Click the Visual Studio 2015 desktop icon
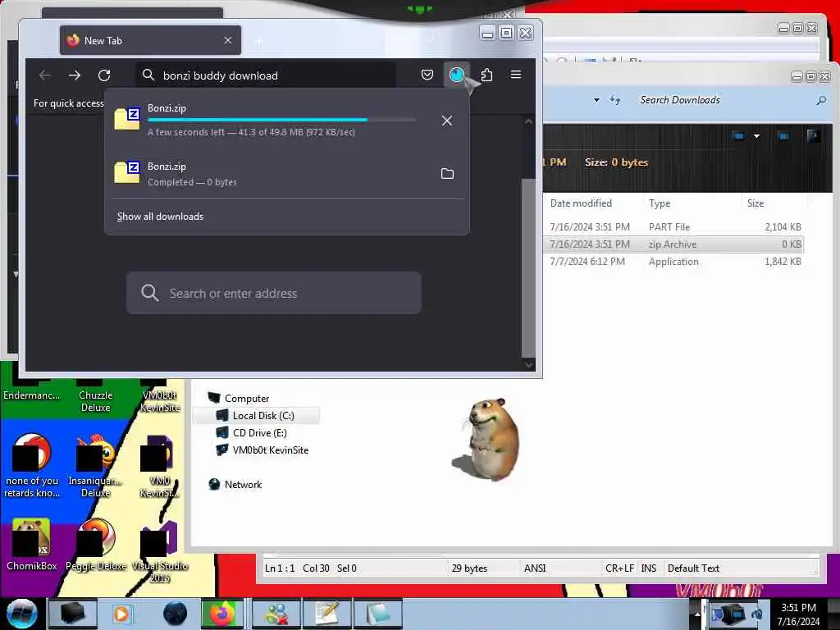The width and height of the screenshot is (840, 630). click(x=160, y=550)
